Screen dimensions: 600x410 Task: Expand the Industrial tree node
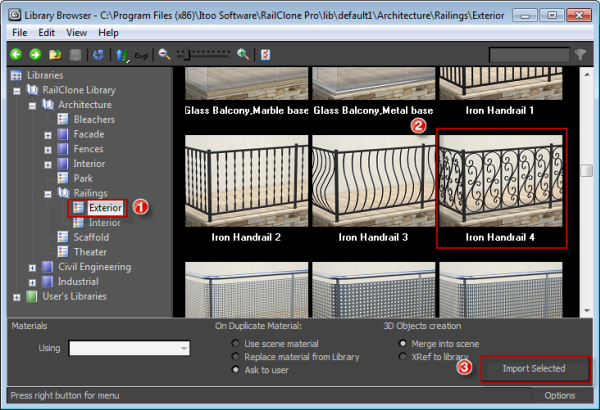(33, 283)
